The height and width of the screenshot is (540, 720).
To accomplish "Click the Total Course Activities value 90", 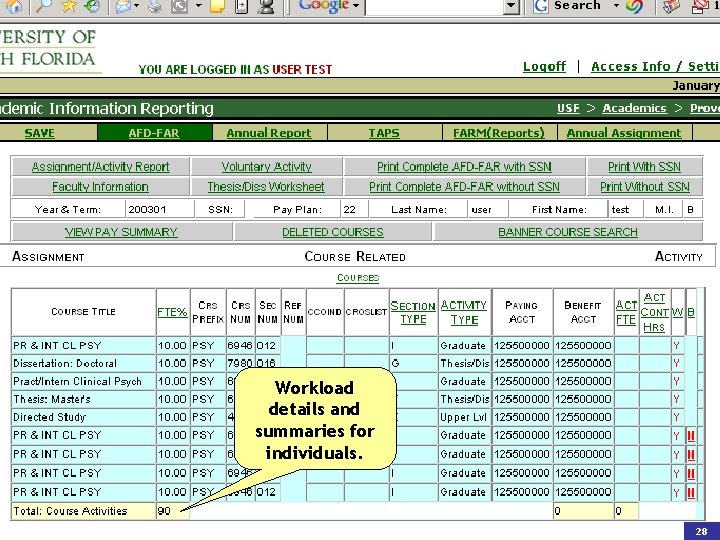I will click(x=172, y=511).
